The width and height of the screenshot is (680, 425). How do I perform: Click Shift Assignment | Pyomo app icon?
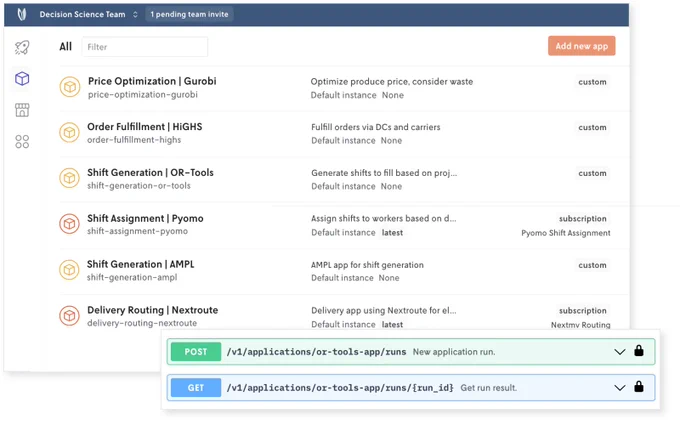pyautogui.click(x=69, y=224)
